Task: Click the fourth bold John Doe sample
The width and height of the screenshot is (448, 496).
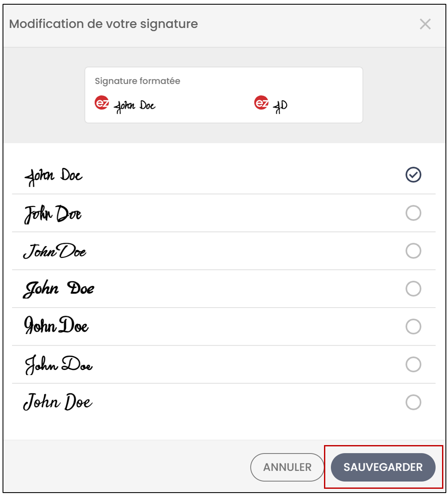Action: (59, 289)
